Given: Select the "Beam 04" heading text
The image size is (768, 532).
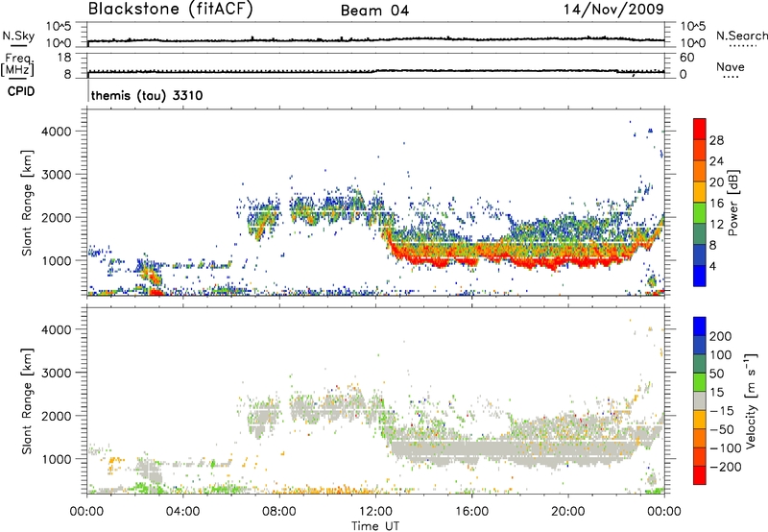Looking at the screenshot, I should point(374,11).
